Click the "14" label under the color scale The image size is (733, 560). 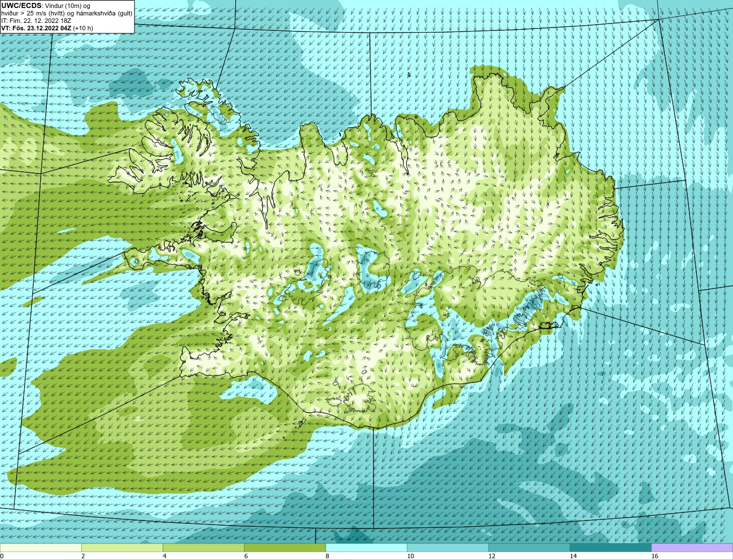point(573,556)
